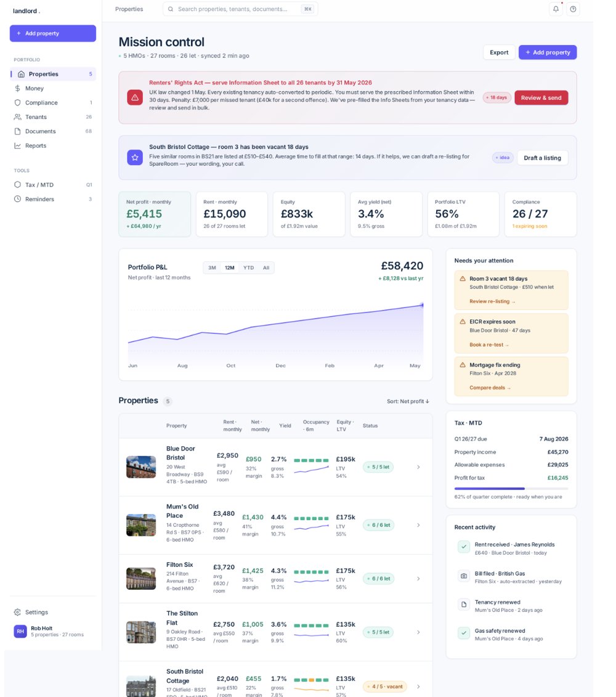Screen dimensions: 616x697
Task: Click the May data point on P&L chart
Action: tap(422, 305)
